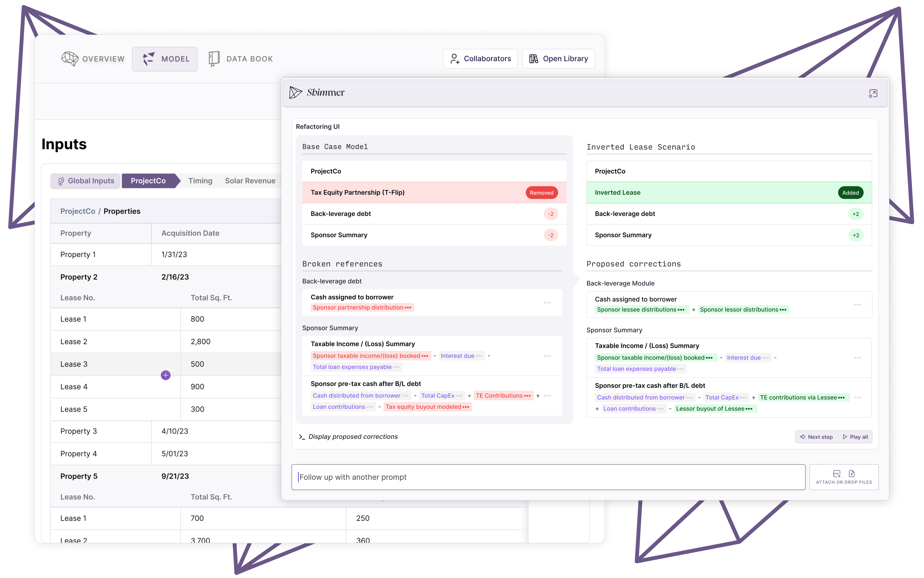
Task: Click the Removed badge on Tax Equity Partnership
Action: tap(541, 193)
